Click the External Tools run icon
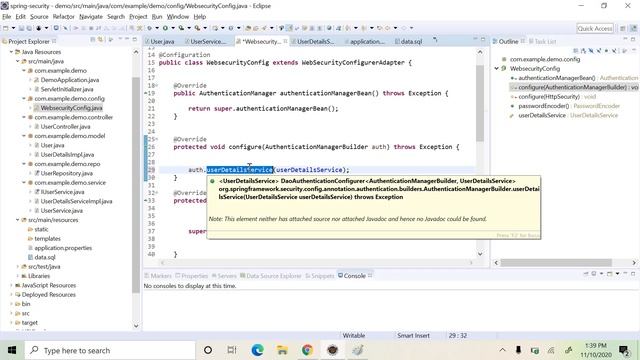This screenshot has width=640, height=360. [197, 28]
